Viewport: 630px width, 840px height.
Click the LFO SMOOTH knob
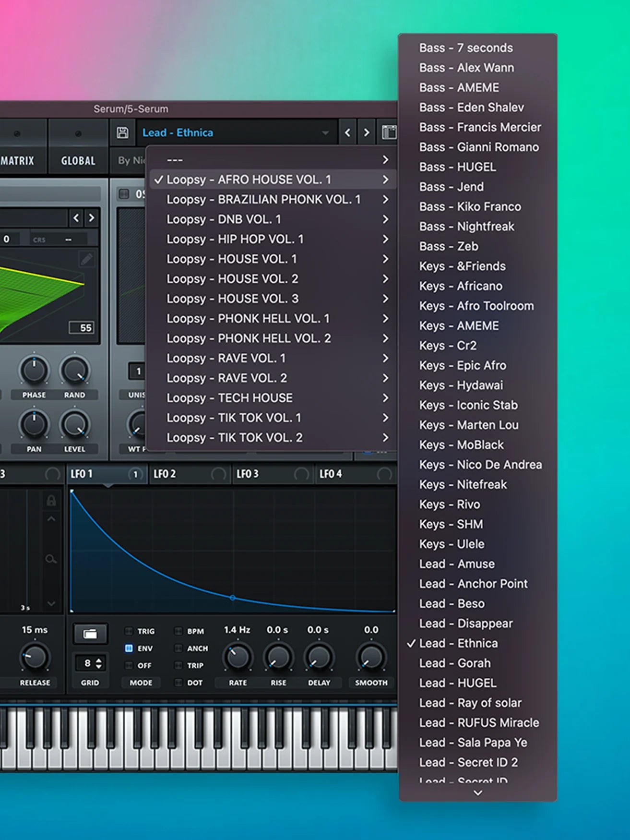point(371,658)
